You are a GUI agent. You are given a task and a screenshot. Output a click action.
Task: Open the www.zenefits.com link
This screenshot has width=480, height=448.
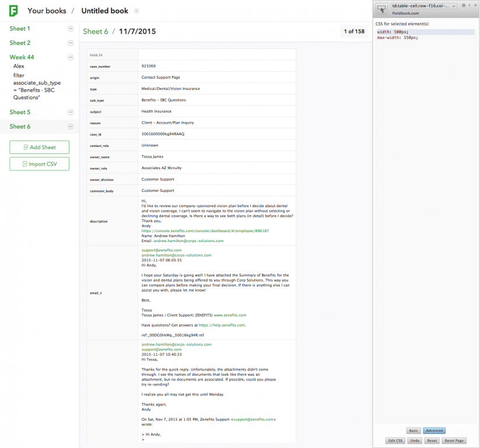point(230,315)
